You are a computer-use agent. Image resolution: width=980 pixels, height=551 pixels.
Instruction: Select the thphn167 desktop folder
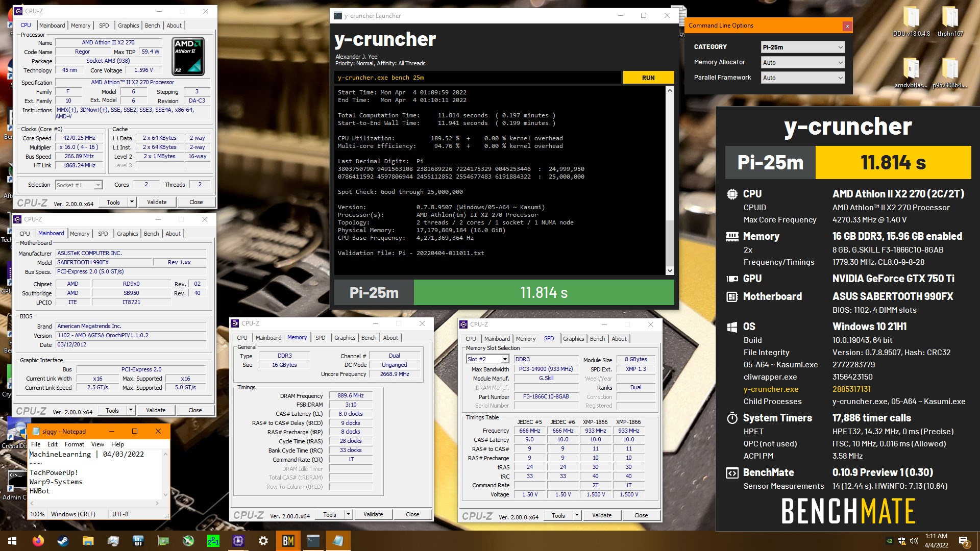[x=950, y=21]
